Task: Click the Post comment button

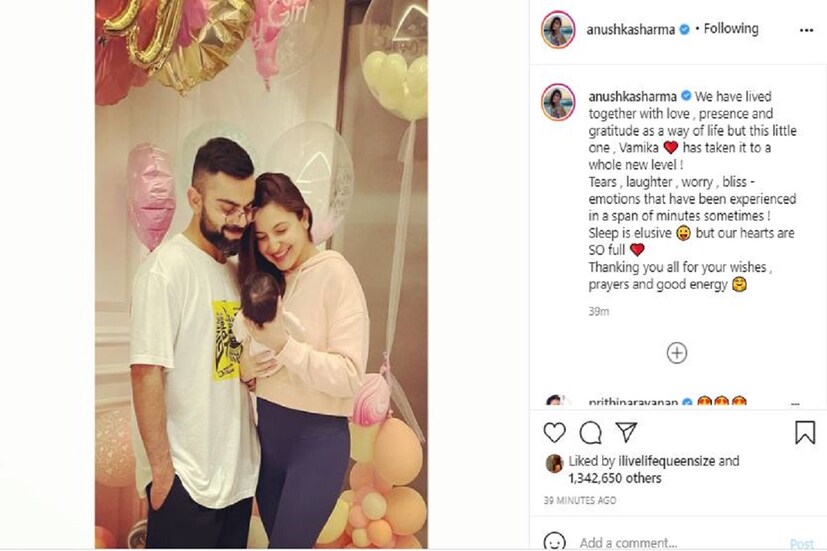Action: [x=802, y=544]
